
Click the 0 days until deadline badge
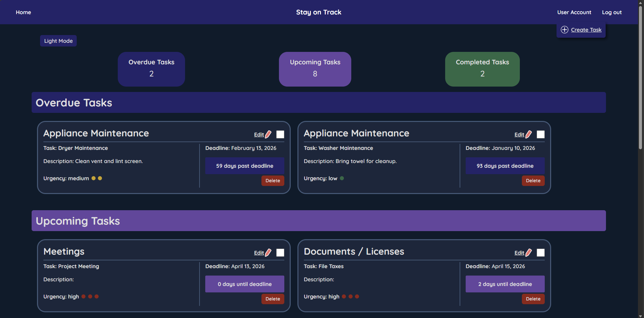[245, 284]
